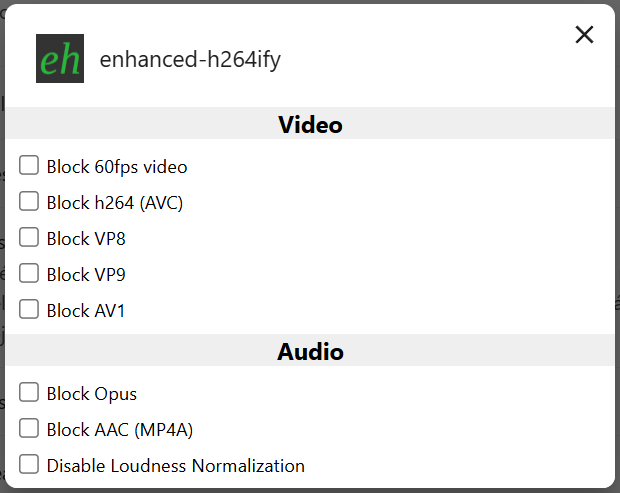The width and height of the screenshot is (620, 493).
Task: Tick the Block 60fps video checkbox
Action: [x=29, y=166]
